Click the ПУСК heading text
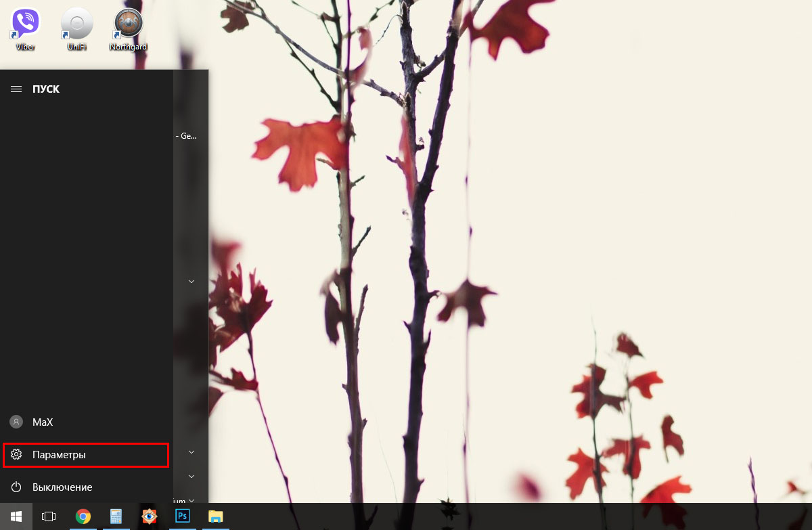The height and width of the screenshot is (530, 812). pos(46,89)
